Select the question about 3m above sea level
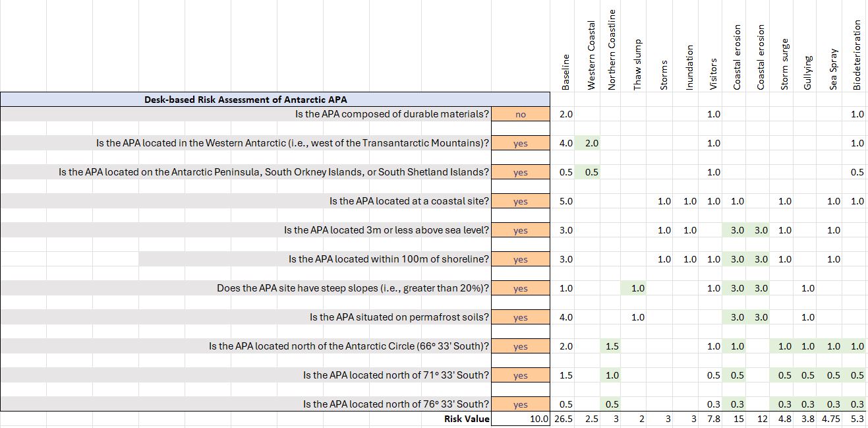The width and height of the screenshot is (868, 428). 386,230
